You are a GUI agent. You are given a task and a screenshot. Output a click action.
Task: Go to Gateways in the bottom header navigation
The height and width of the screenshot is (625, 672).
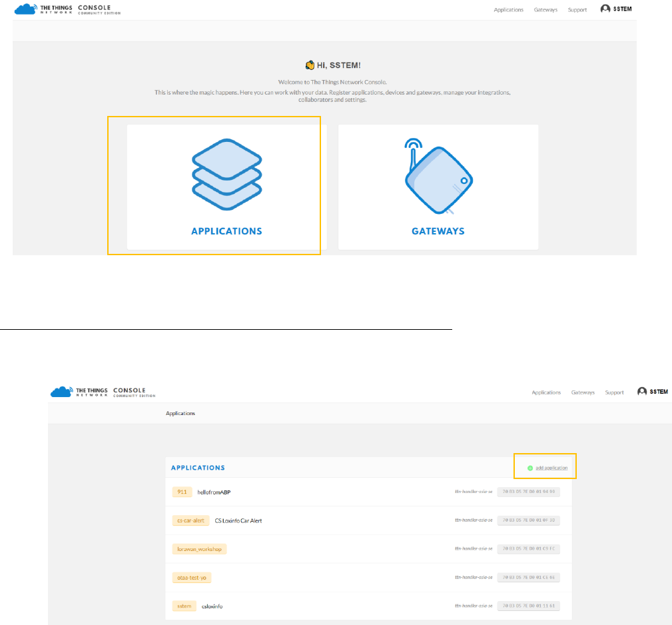(583, 392)
